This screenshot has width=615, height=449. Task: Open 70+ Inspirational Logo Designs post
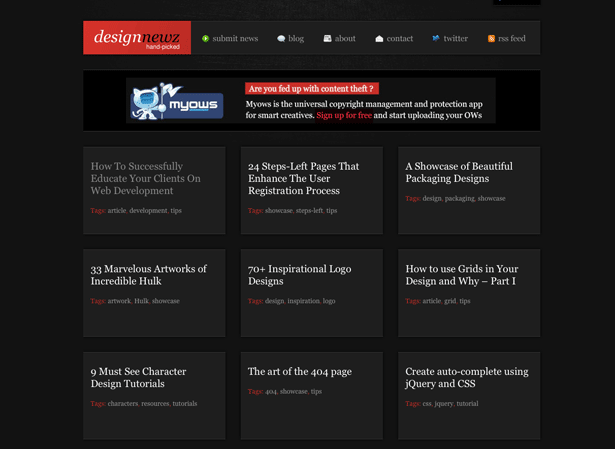[x=299, y=275]
